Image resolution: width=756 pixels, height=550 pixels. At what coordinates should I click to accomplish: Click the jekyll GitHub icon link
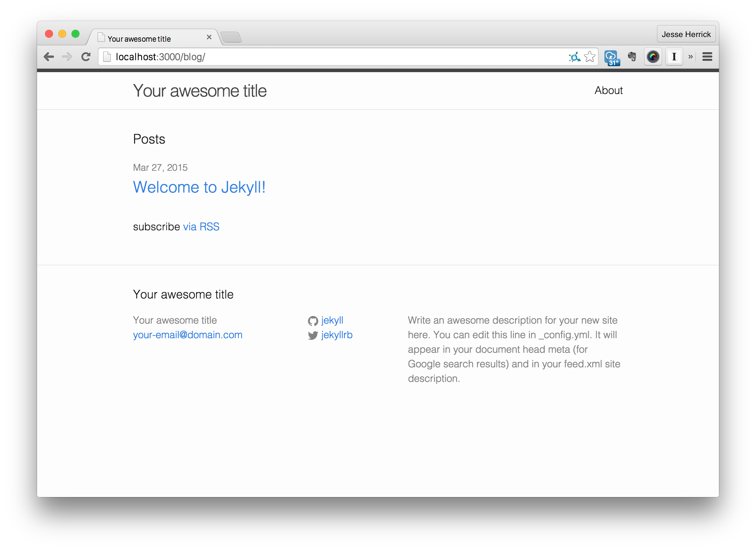[312, 320]
